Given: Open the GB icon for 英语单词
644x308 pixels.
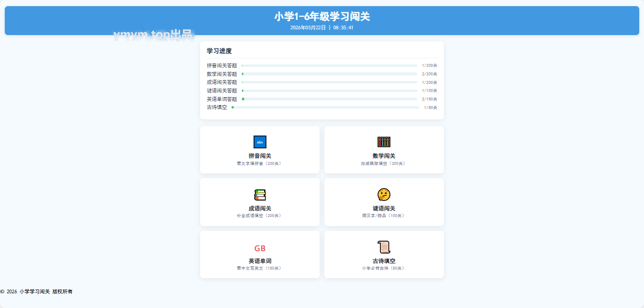Looking at the screenshot, I should (x=260, y=248).
